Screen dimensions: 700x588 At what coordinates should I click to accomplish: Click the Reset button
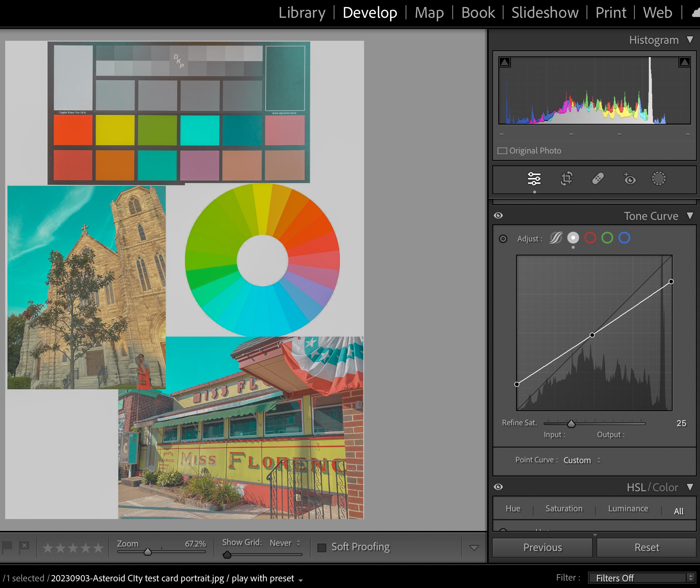(647, 548)
